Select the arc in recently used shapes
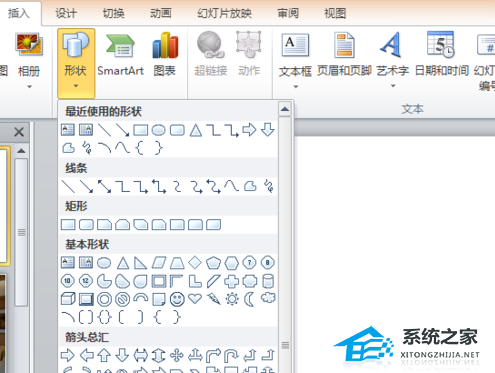Screen dimensions: 495x373 click(x=104, y=148)
